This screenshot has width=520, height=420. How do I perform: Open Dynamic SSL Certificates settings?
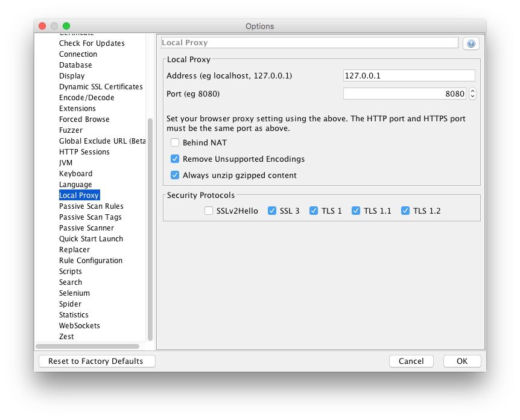point(101,86)
